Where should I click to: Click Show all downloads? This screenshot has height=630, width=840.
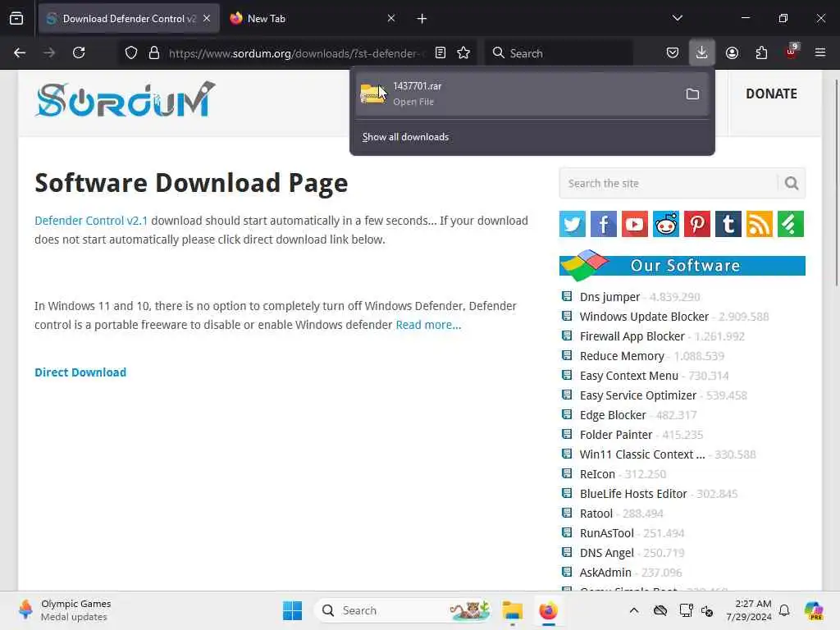click(405, 137)
